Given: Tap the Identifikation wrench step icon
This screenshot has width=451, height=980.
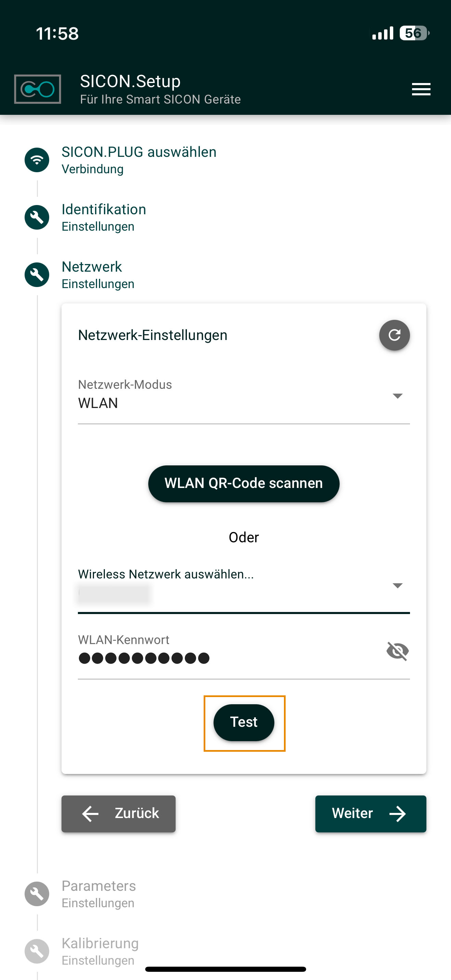Looking at the screenshot, I should click(x=37, y=217).
